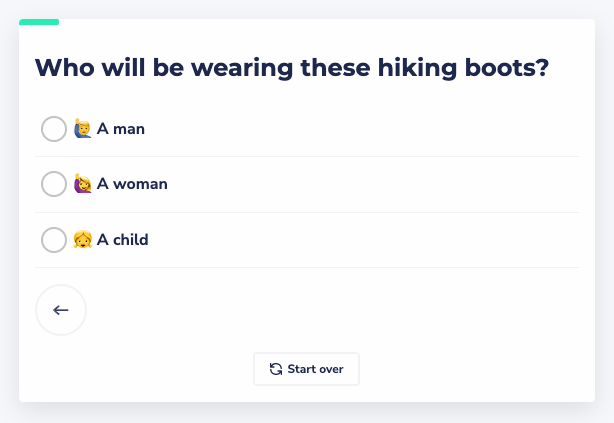
Task: Click the green progress bar indicator
Action: click(39, 21)
